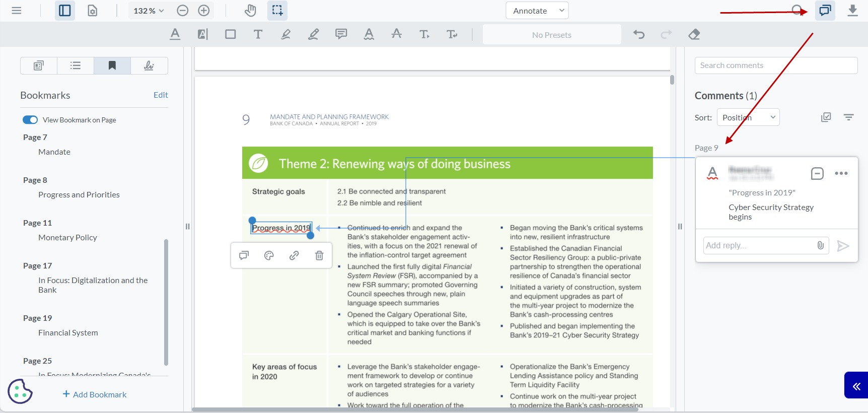Click the horizontal scrollbar
This screenshot has height=413, width=868.
(415, 409)
